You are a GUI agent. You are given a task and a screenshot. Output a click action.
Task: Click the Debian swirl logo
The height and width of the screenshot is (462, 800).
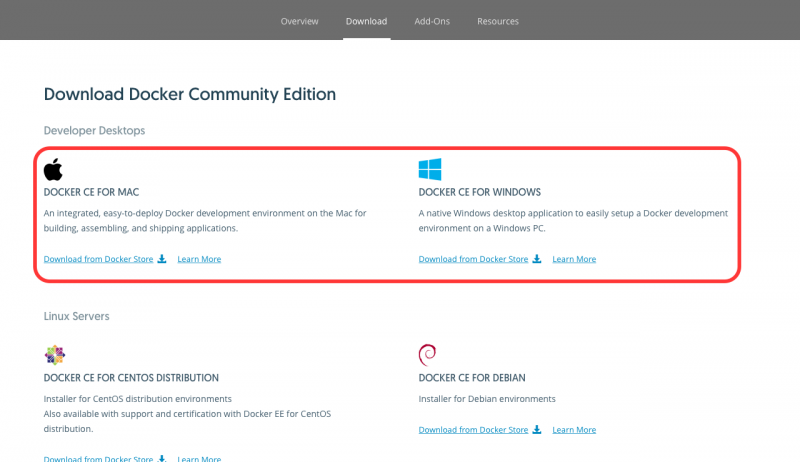[x=427, y=355]
